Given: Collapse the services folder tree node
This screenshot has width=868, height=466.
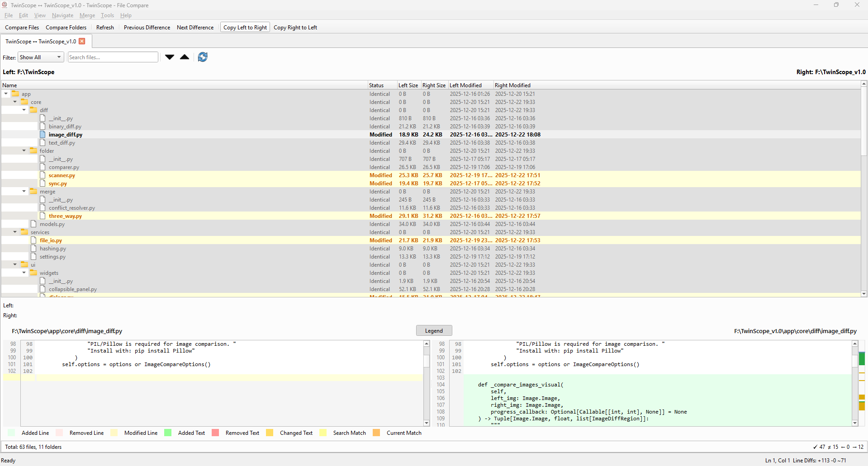Looking at the screenshot, I should tap(15, 232).
